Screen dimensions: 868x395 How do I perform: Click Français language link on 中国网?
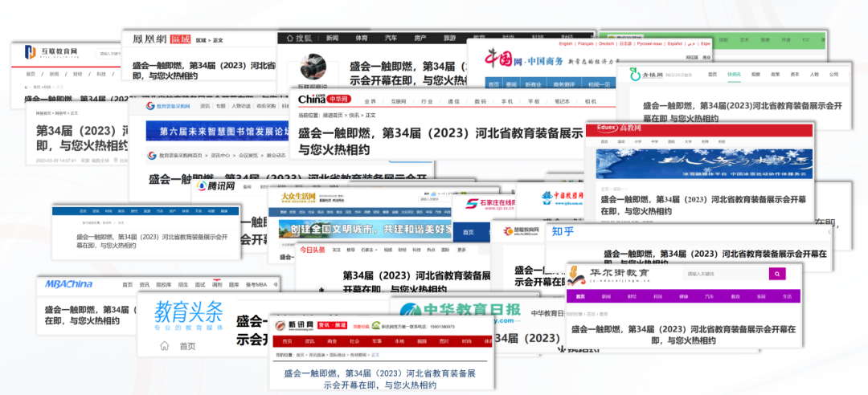tap(586, 43)
